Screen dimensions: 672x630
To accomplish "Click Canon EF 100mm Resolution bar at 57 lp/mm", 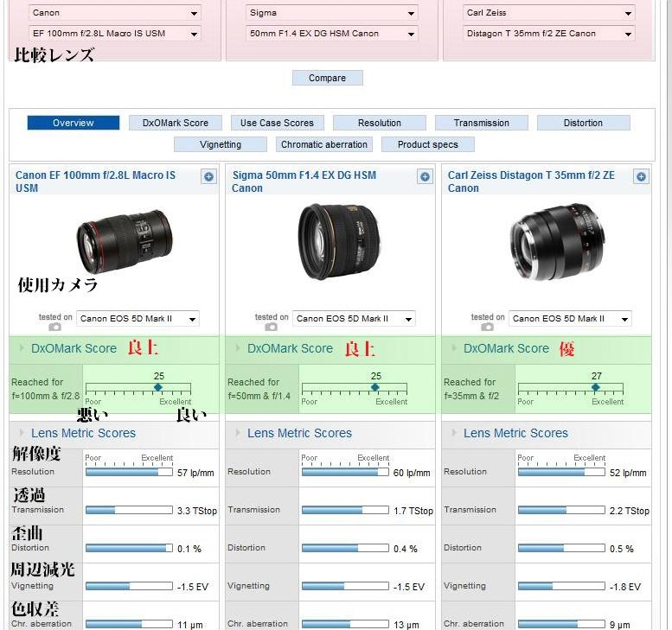I will tap(129, 473).
